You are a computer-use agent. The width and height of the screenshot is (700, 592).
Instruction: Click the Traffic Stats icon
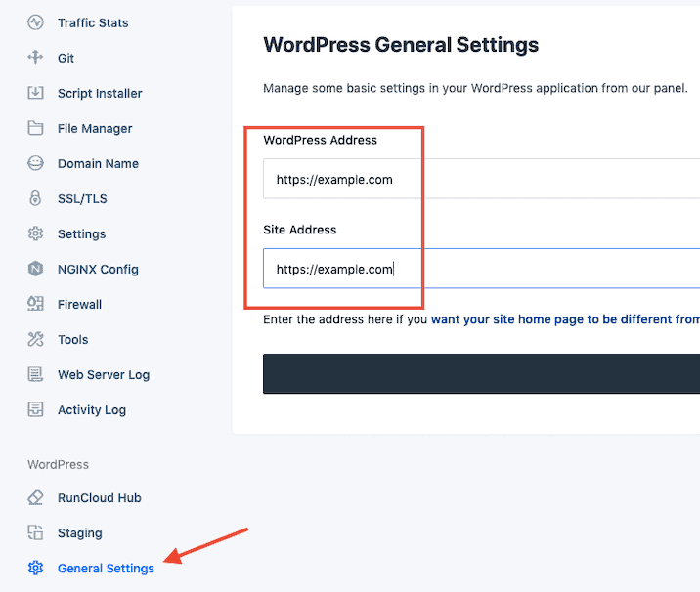pyautogui.click(x=36, y=22)
